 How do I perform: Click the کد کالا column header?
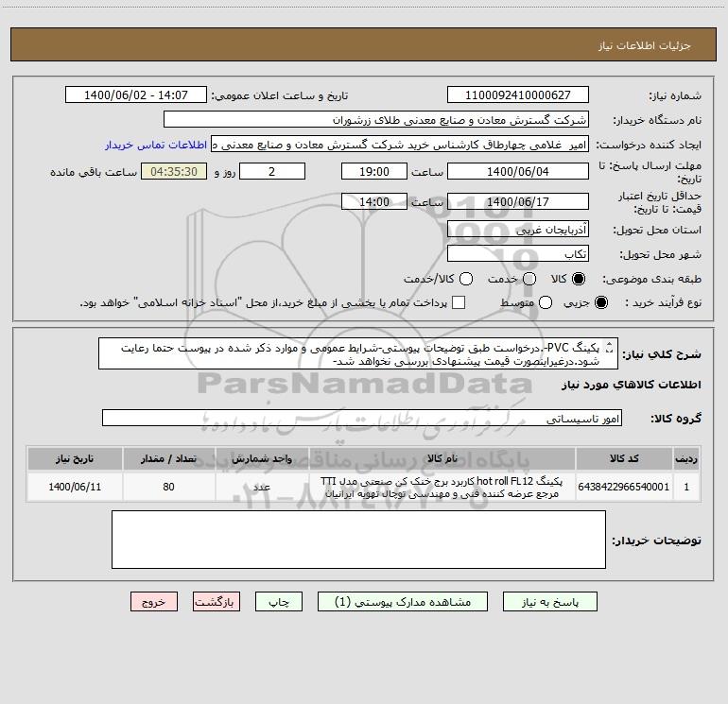[624, 458]
